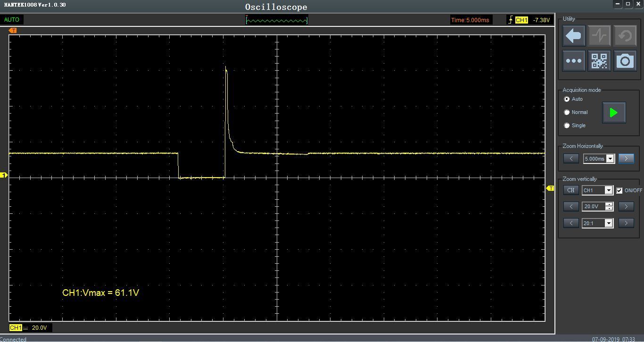Select Single acquisition mode
The width and height of the screenshot is (644, 342).
pyautogui.click(x=567, y=125)
